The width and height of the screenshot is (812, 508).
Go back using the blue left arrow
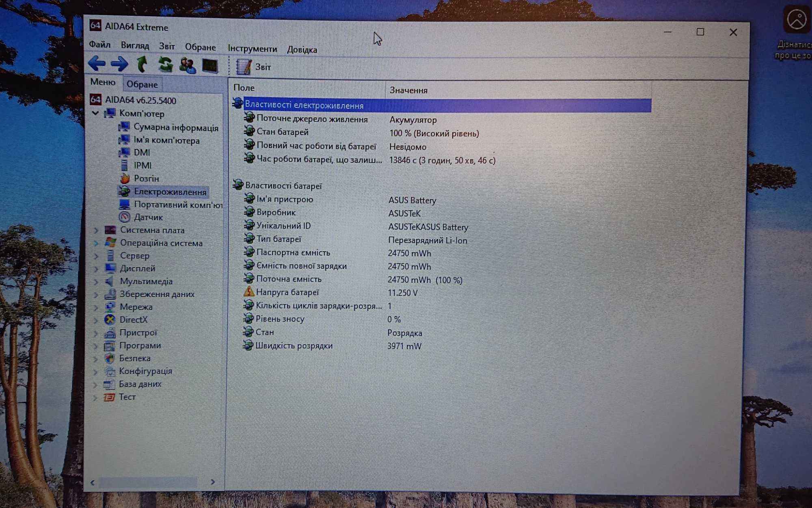(97, 64)
